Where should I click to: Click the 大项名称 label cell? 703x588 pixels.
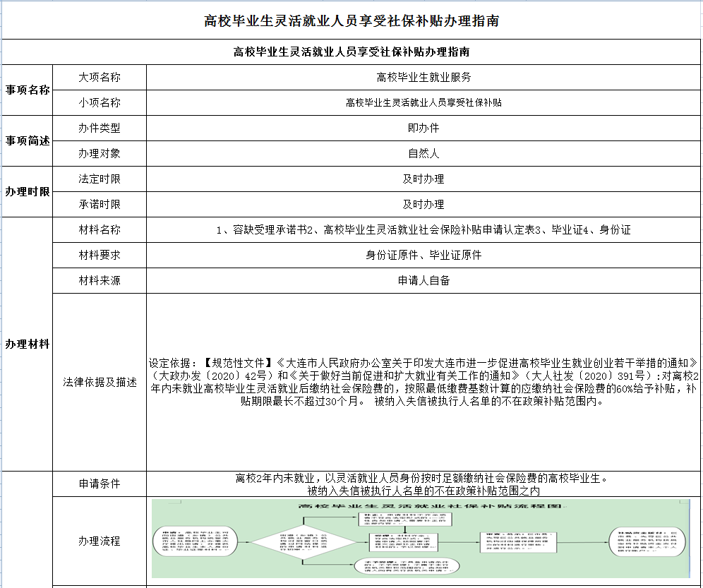pyautogui.click(x=100, y=77)
